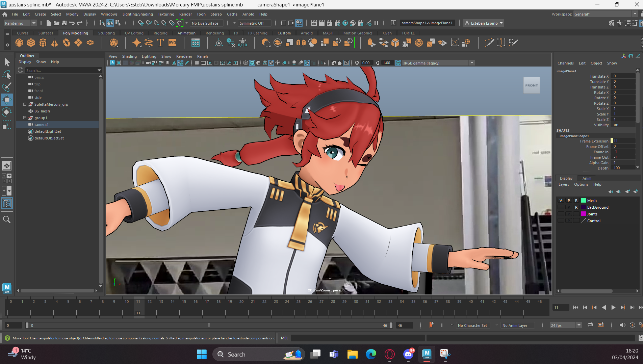This screenshot has width=643, height=364.
Task: Click the magnifier search icon in toolbox
Action: pos(7,219)
